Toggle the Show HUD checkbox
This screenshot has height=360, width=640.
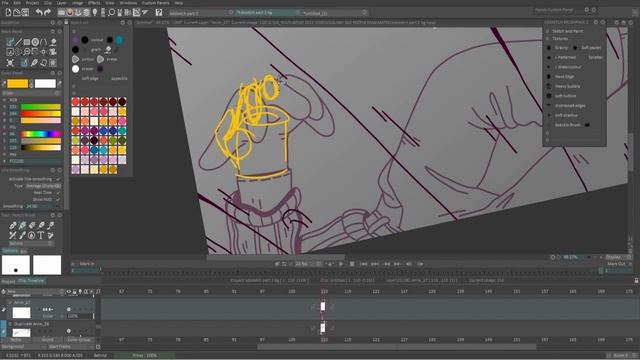click(58, 199)
